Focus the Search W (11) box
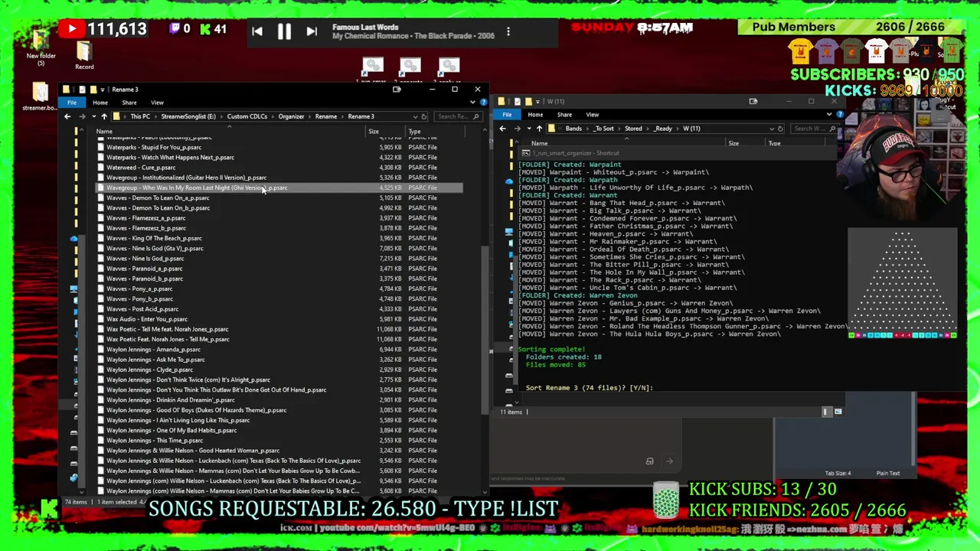980x551 pixels. 813,129
